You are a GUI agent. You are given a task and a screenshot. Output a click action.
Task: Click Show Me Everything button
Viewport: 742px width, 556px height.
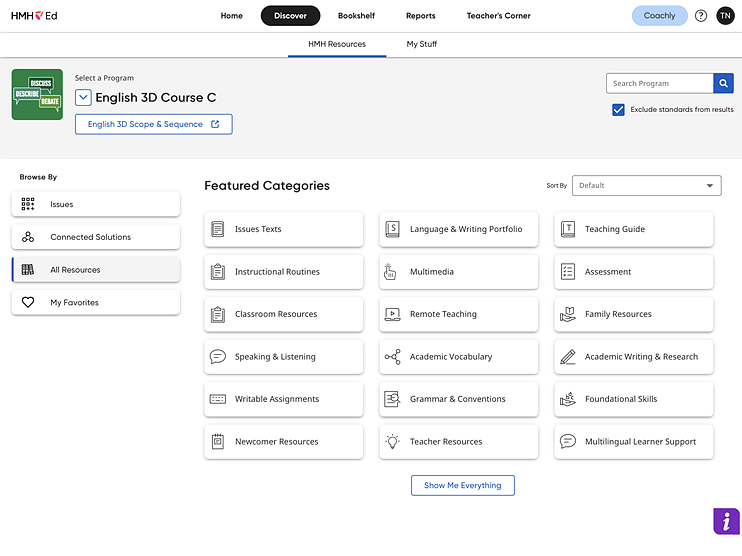[462, 485]
